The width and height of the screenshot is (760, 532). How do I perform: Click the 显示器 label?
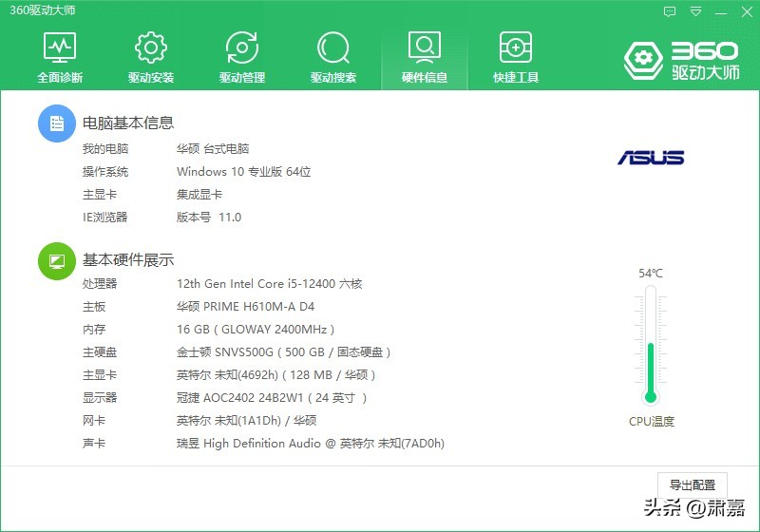[100, 398]
